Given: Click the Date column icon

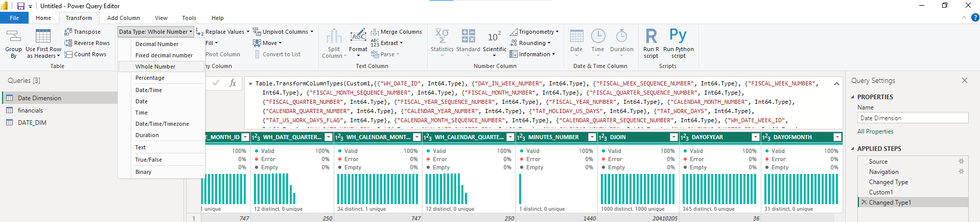Looking at the screenshot, I should (576, 36).
